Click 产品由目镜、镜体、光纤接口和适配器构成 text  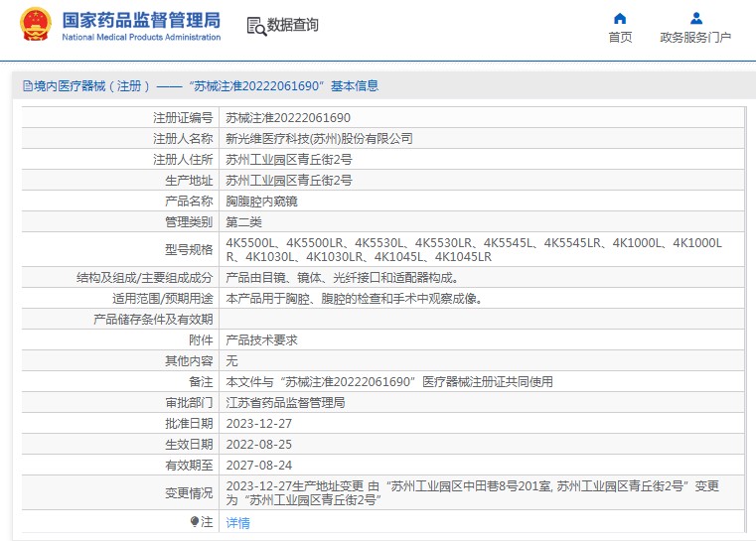343,278
